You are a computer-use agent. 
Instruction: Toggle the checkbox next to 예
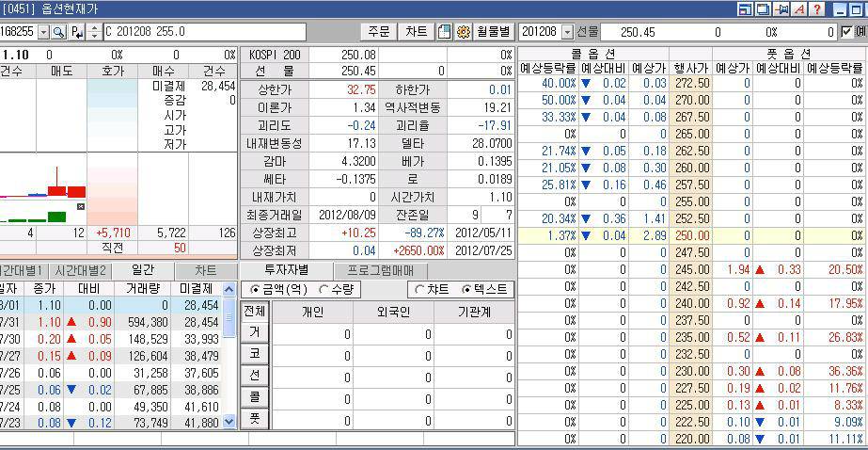(847, 32)
